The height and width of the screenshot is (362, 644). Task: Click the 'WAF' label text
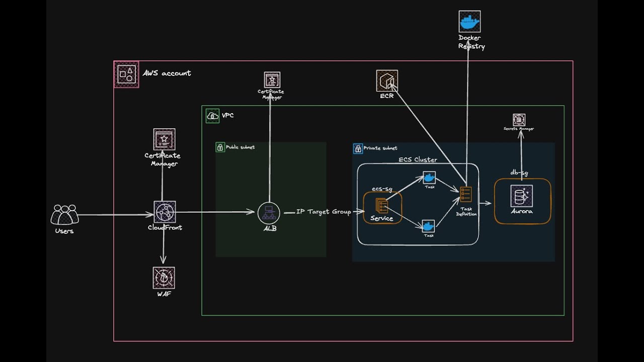point(164,294)
